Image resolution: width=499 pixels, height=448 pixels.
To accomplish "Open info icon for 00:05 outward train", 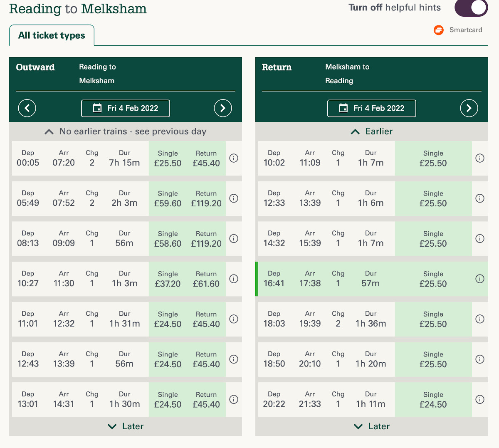I will (x=234, y=158).
